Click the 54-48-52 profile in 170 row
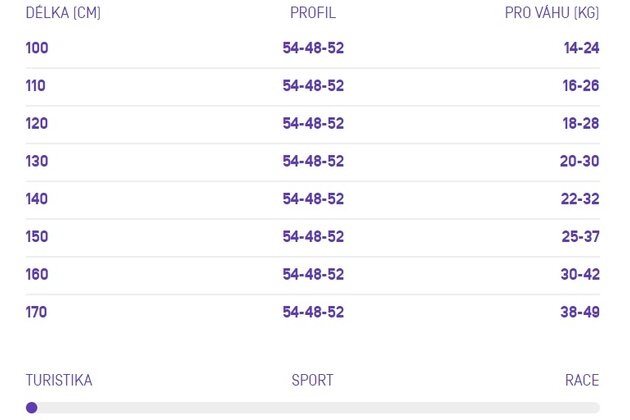The width and height of the screenshot is (630, 420). click(x=313, y=312)
